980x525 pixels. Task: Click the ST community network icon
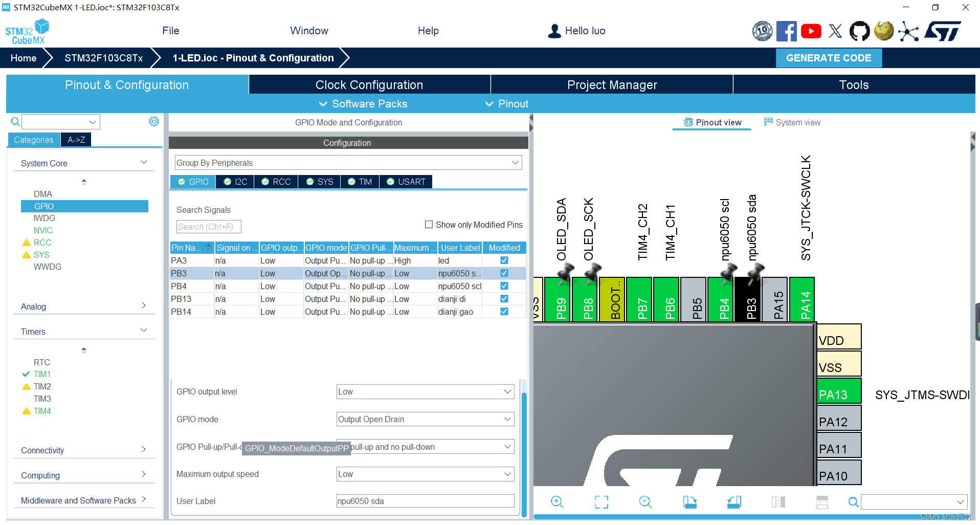click(x=908, y=31)
